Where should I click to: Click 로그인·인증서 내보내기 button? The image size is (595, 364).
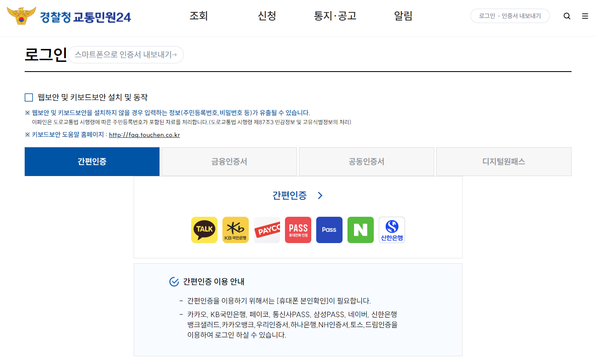(510, 16)
